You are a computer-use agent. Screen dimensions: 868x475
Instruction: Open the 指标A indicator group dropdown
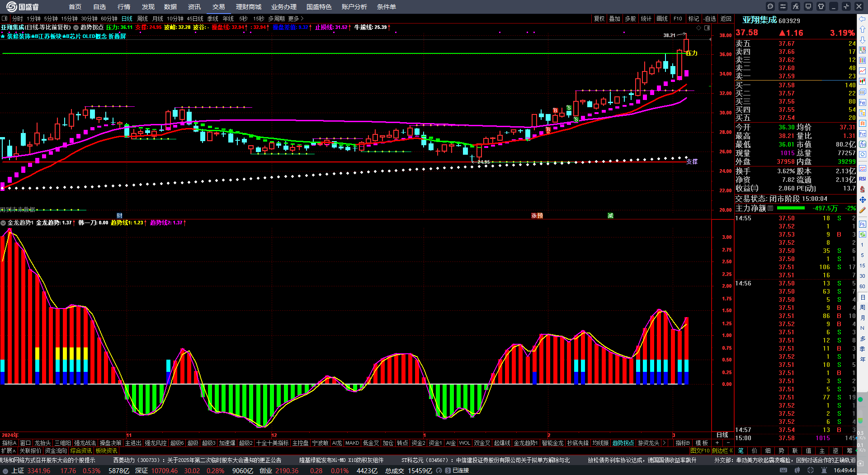click(9, 443)
